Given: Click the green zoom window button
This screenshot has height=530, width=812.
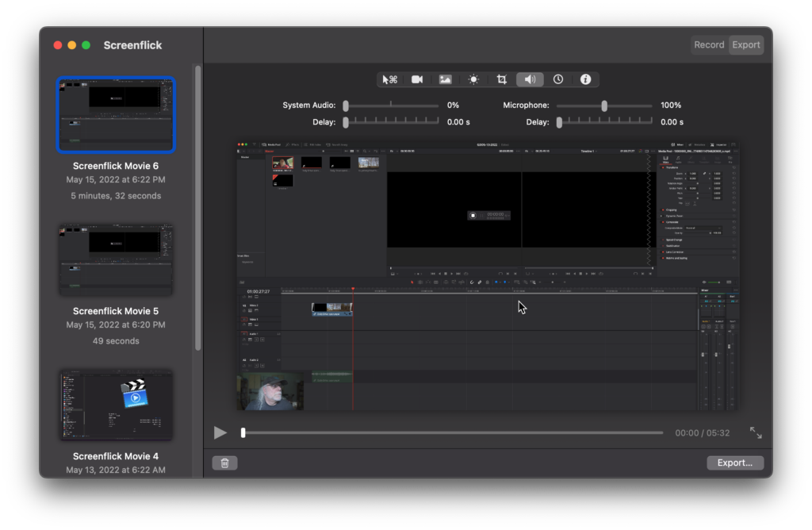Looking at the screenshot, I should 86,45.
